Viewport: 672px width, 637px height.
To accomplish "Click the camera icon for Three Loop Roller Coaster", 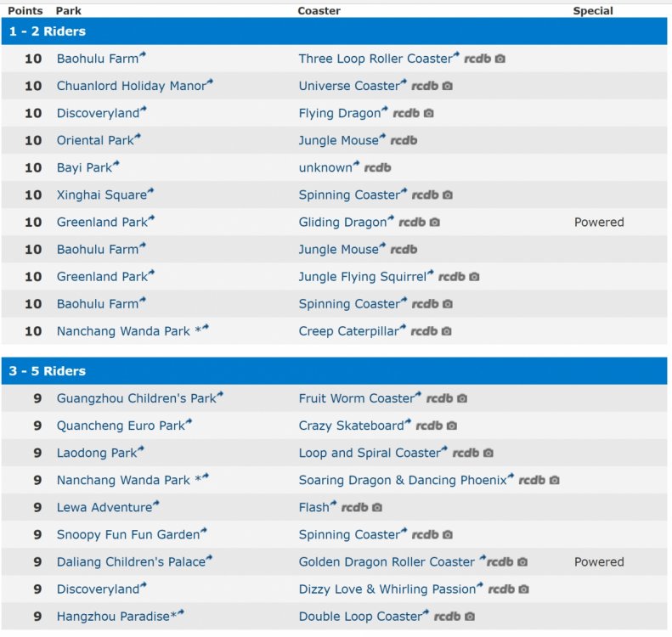I will (500, 59).
